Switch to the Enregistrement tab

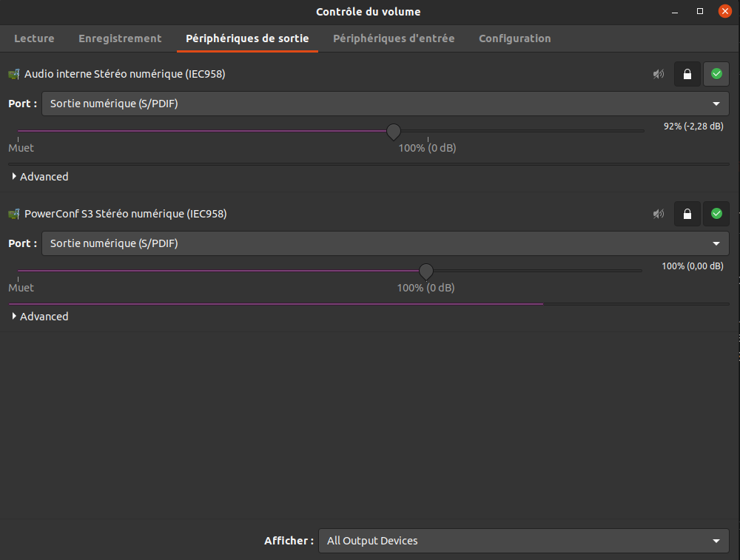click(120, 38)
